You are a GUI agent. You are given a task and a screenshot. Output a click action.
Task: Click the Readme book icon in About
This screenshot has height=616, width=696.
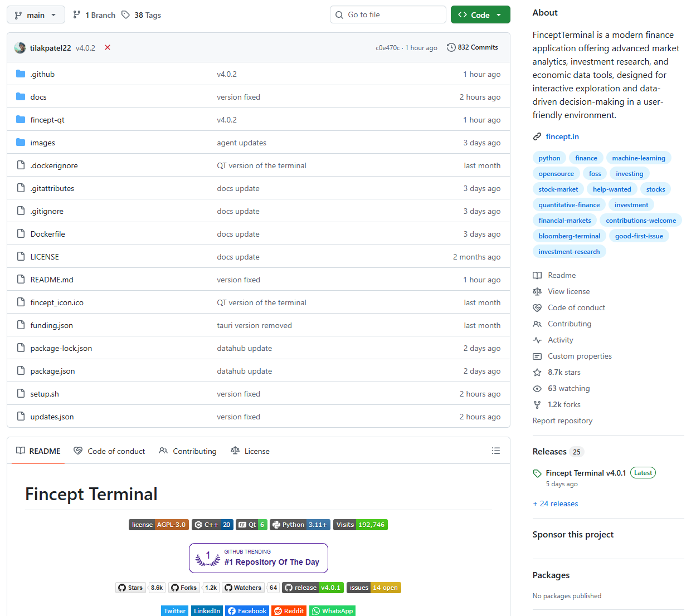coord(537,275)
